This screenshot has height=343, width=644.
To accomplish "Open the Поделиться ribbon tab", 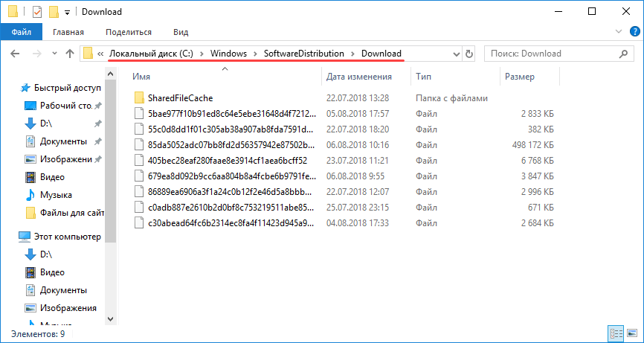I will click(129, 32).
